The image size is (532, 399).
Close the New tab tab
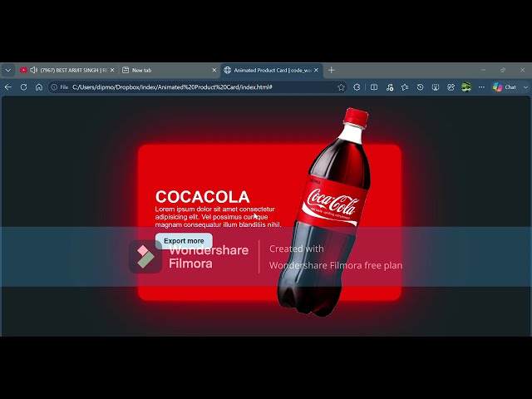214,70
